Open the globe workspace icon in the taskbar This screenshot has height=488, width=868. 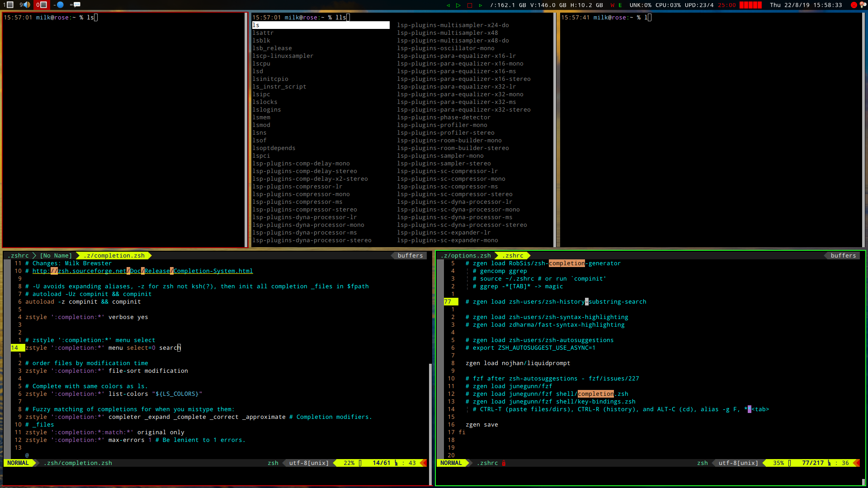point(61,5)
